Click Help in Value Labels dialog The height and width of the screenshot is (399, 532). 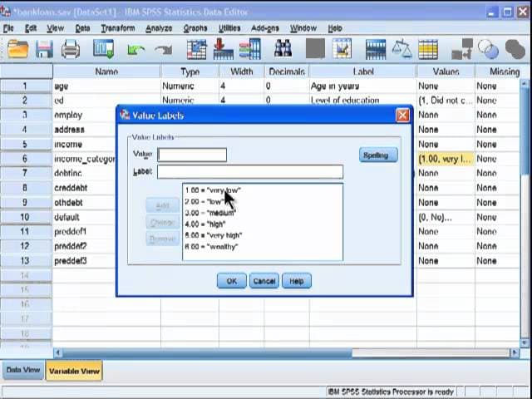tap(296, 281)
